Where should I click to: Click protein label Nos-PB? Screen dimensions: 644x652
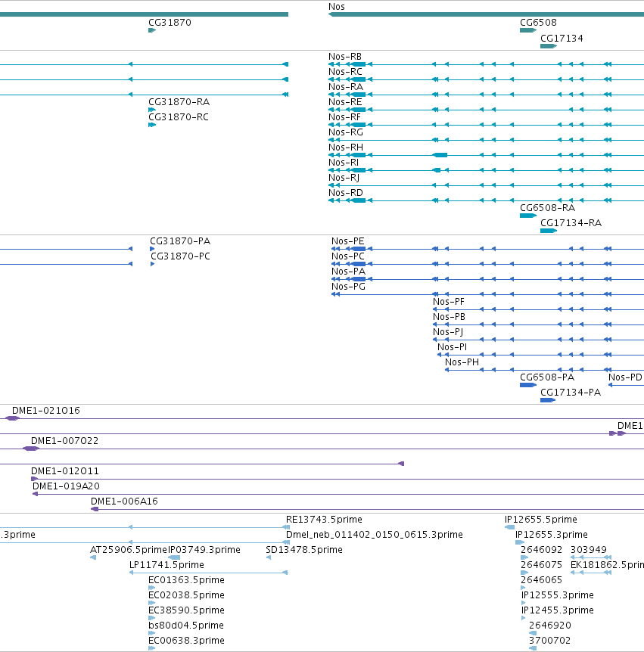[x=449, y=316]
